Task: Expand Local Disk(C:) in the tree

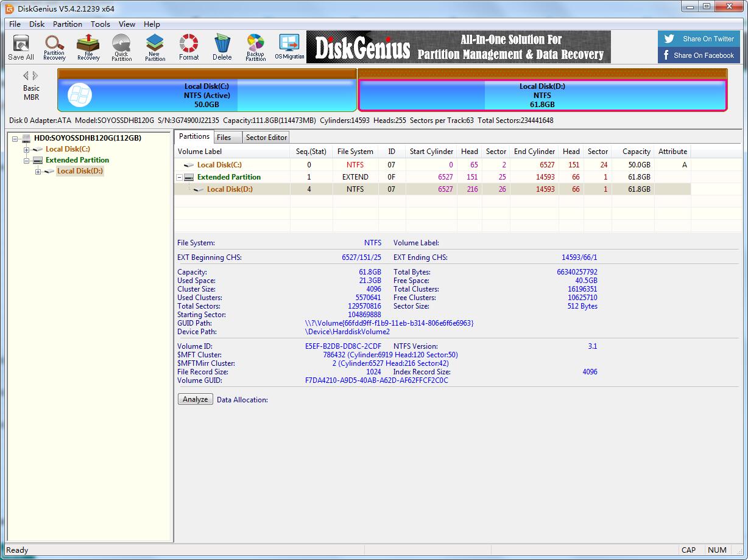Action: click(27, 150)
